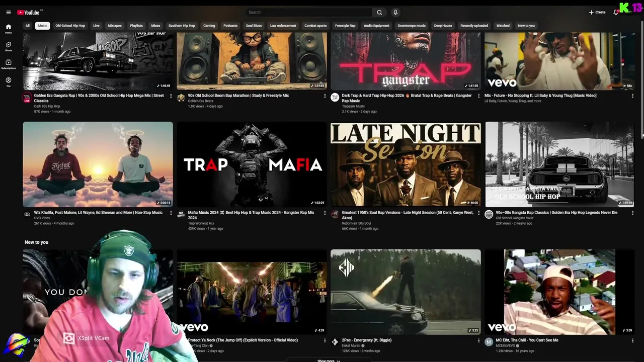Open Reborn as '50s Soul avatar
The image size is (644, 362).
click(335, 215)
